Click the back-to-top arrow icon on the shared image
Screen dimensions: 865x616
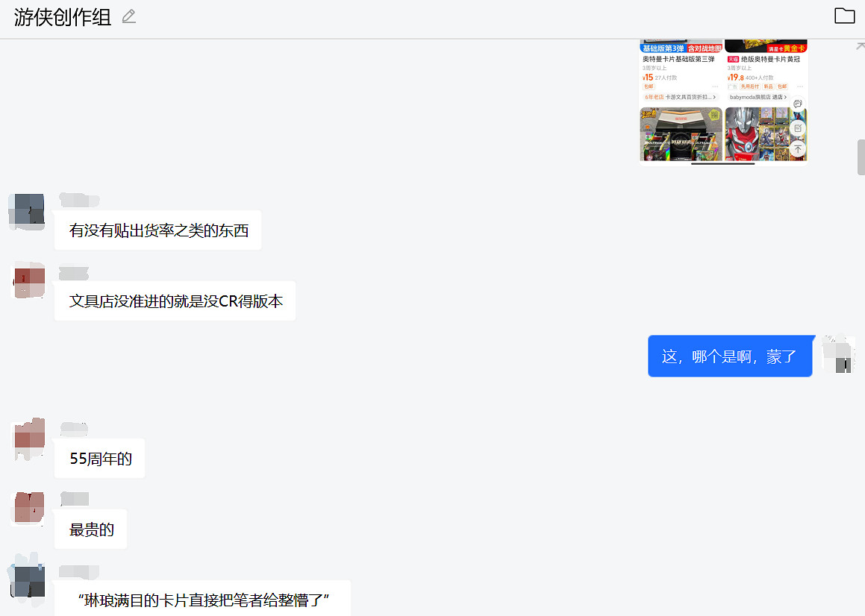pyautogui.click(x=798, y=148)
